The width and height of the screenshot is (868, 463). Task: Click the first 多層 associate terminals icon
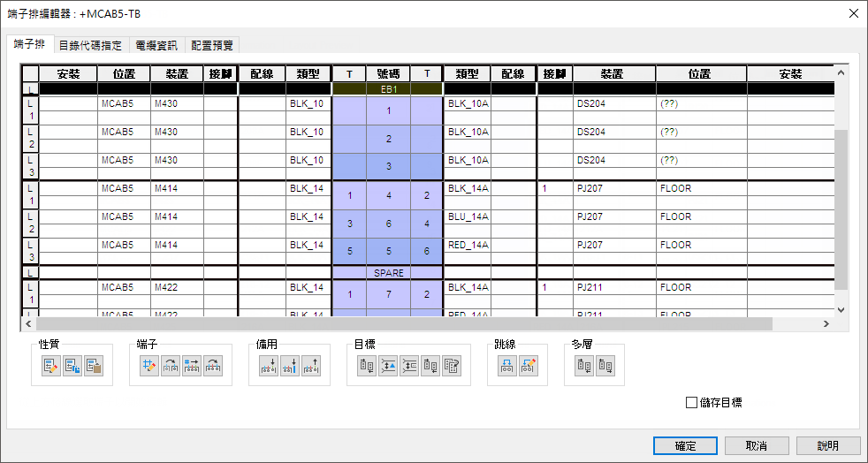(584, 366)
